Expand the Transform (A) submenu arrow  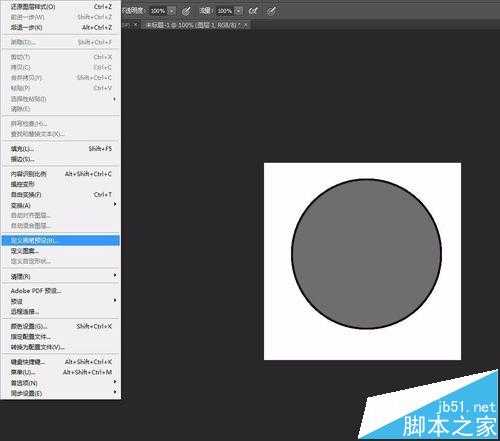[115, 204]
